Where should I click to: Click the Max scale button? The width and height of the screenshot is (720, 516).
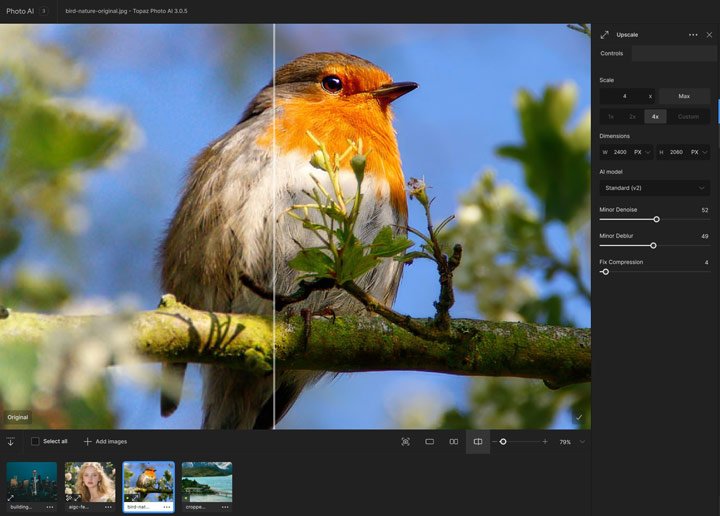pyautogui.click(x=684, y=96)
